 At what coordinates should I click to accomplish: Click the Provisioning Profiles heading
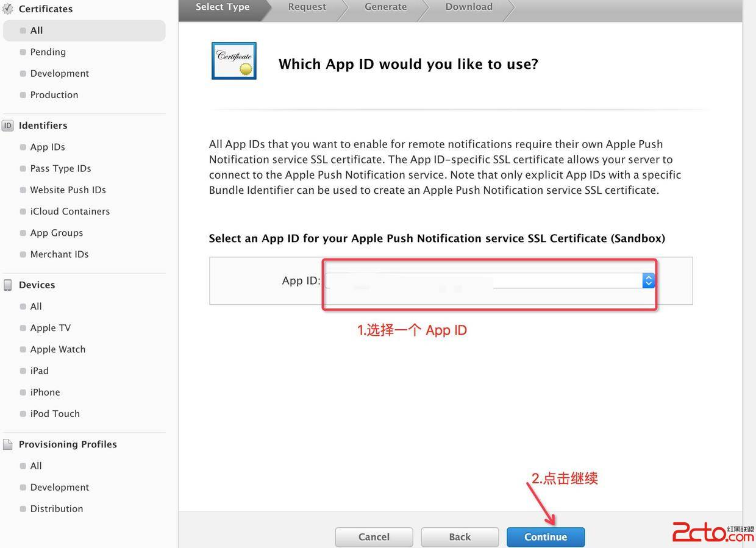[68, 444]
